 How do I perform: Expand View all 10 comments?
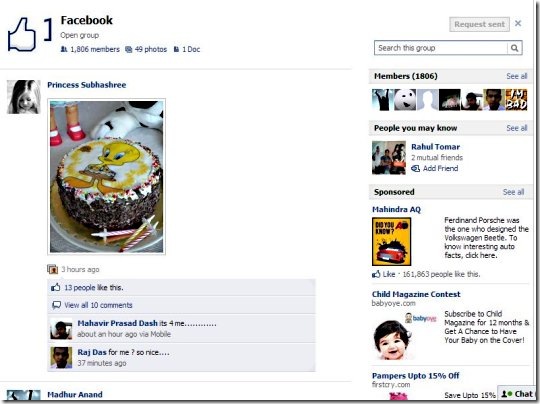98,305
